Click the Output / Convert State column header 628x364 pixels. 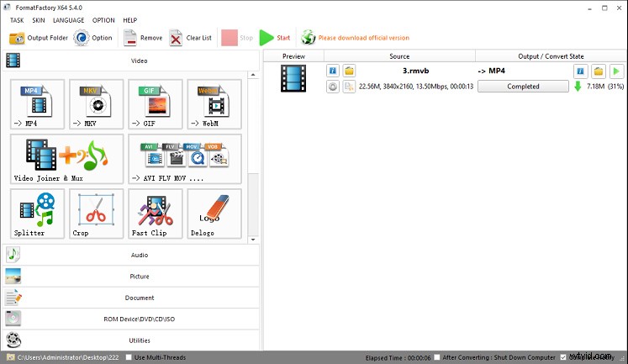551,56
